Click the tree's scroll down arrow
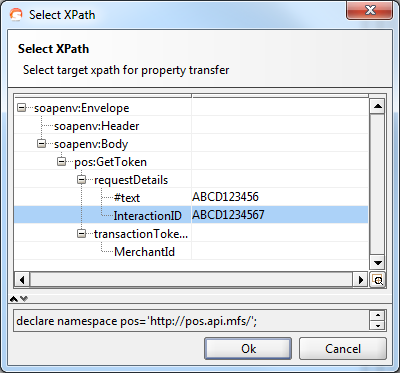Screen dimensions: 400x373 click(x=378, y=263)
